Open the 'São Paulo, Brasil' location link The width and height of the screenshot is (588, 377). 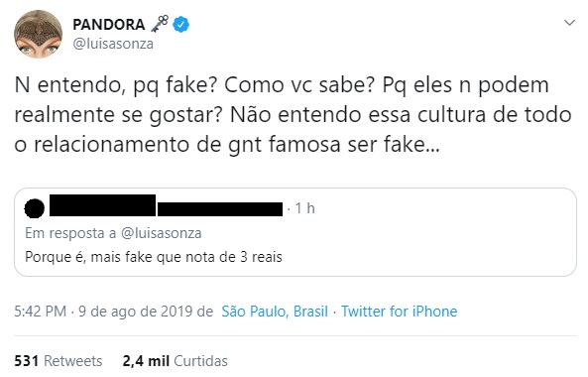click(x=275, y=312)
